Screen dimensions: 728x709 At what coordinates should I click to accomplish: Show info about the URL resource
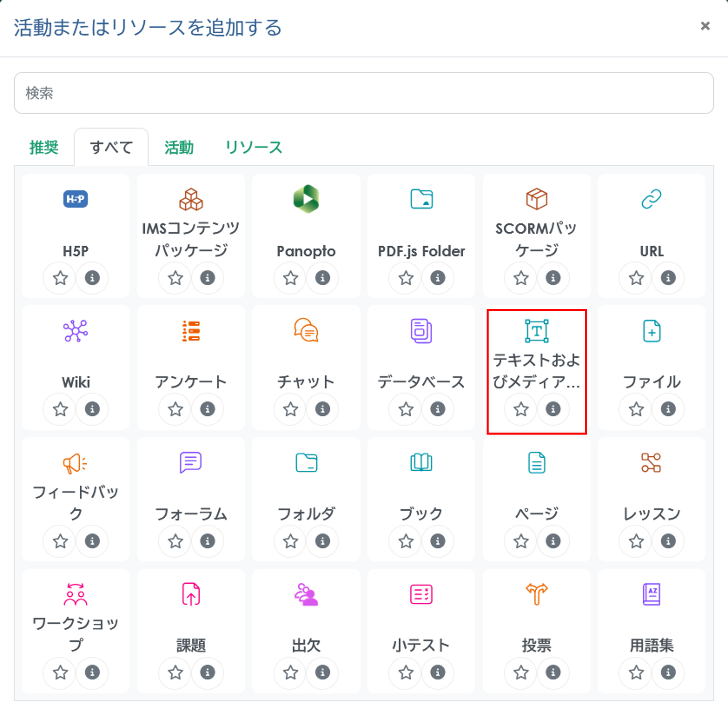coord(668,278)
